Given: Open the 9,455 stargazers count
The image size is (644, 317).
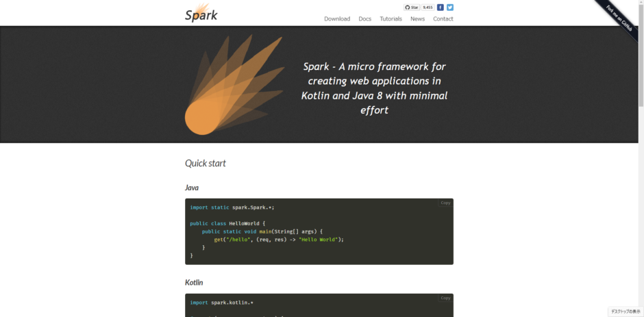Looking at the screenshot, I should (428, 8).
